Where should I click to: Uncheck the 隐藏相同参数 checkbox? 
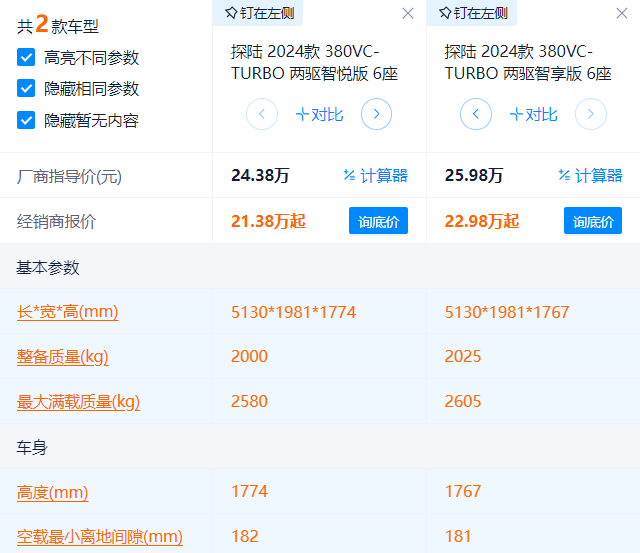(x=26, y=88)
